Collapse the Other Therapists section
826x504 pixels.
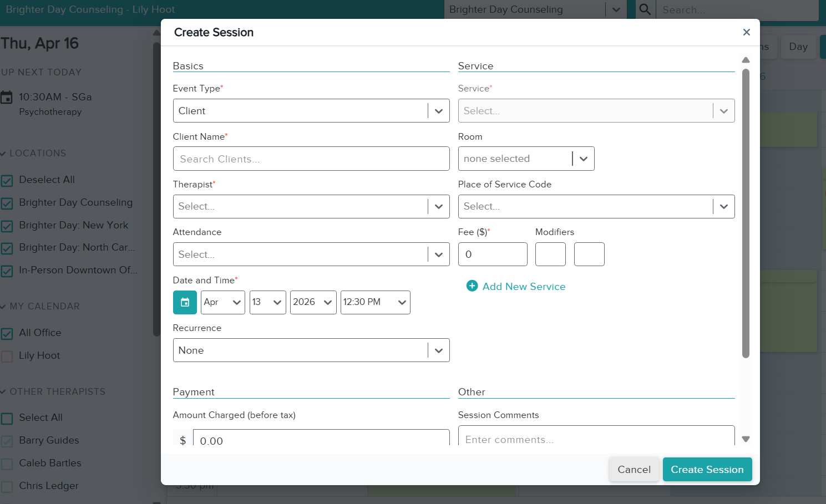pyautogui.click(x=53, y=391)
